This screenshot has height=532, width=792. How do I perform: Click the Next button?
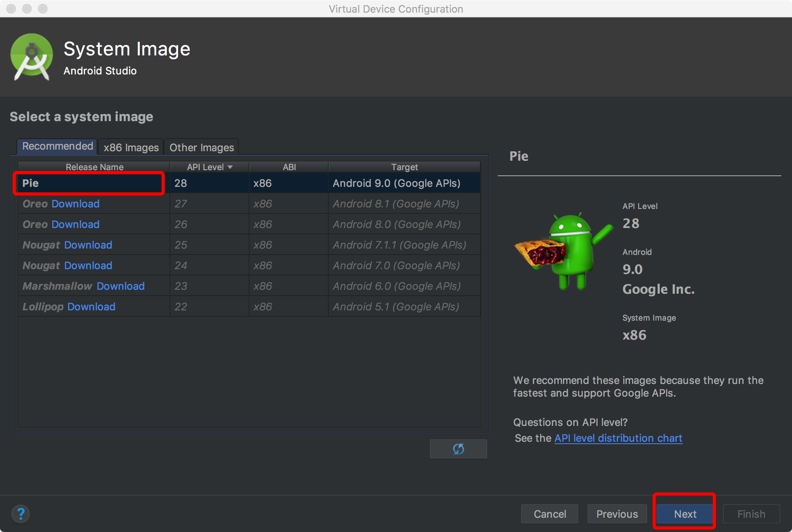tap(685, 514)
